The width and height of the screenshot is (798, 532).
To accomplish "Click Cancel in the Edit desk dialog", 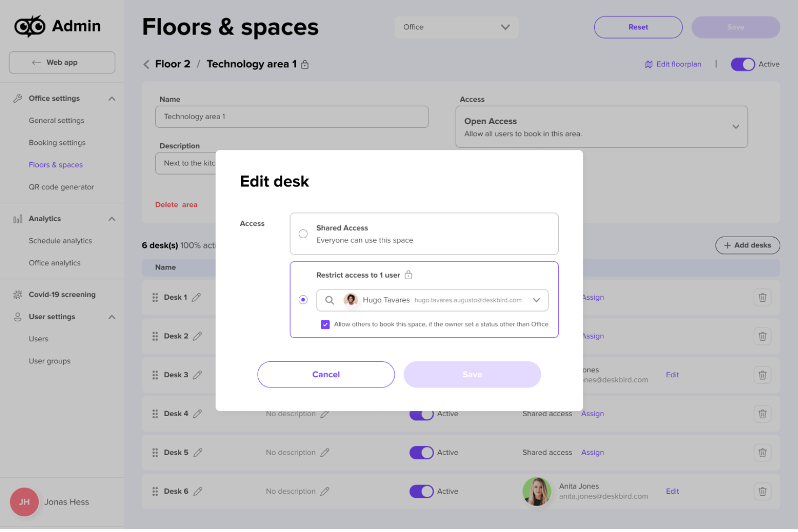I will point(326,374).
